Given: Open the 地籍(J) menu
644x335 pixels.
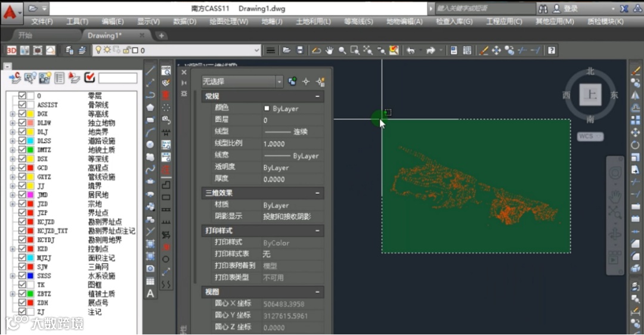Looking at the screenshot, I should coord(272,21).
